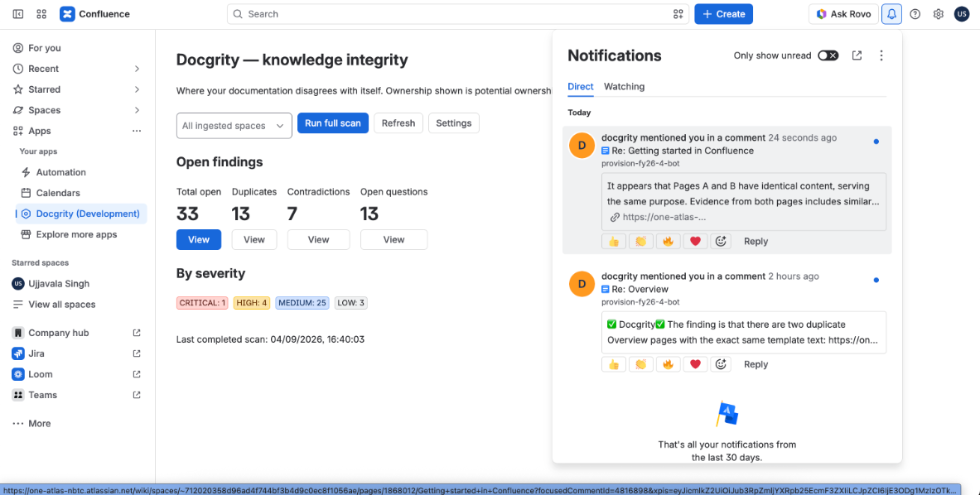Open the Apps more options ellipsis
This screenshot has height=495, width=980.
pos(136,131)
